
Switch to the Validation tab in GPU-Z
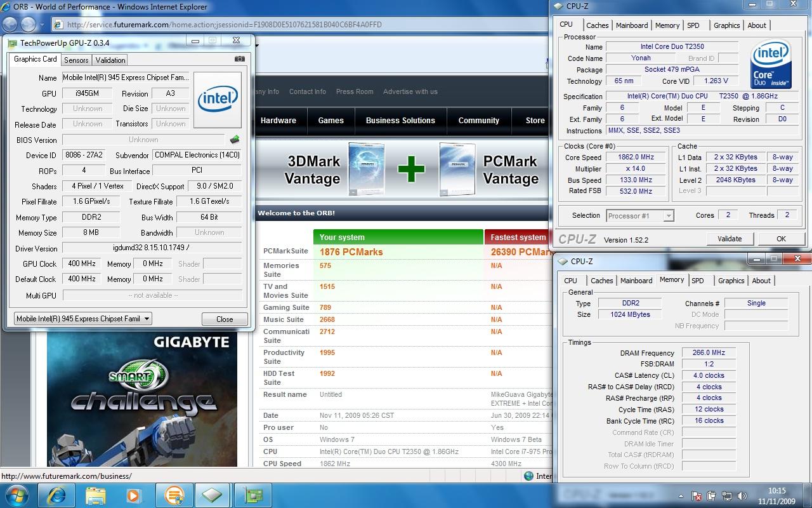click(x=110, y=60)
